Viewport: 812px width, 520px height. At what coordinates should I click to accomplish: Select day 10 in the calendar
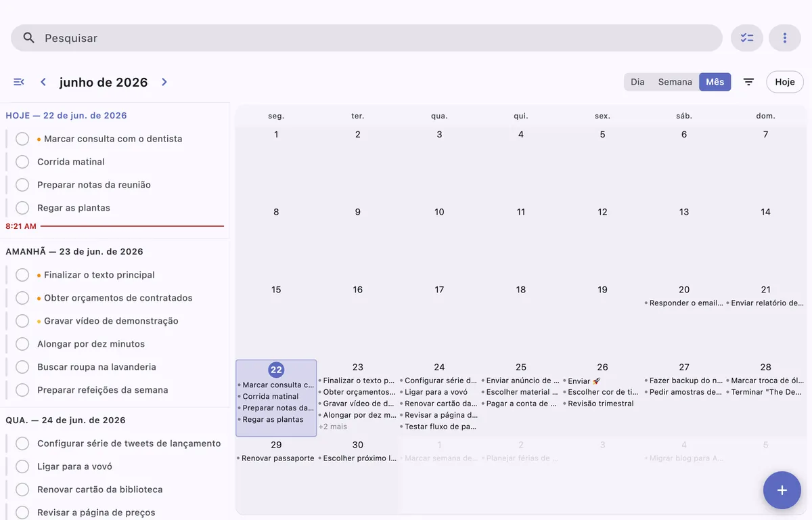pyautogui.click(x=439, y=212)
